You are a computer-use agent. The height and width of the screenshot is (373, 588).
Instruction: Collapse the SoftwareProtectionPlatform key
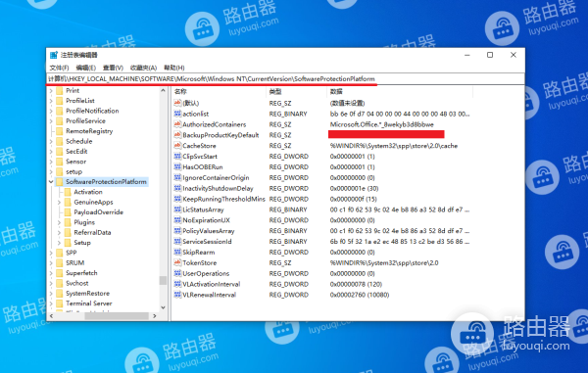[x=51, y=182]
